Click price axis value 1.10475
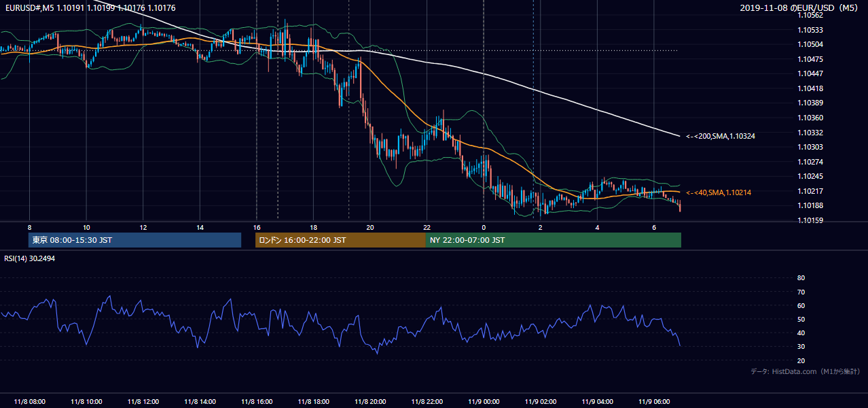Viewport: 868px width, 408px height. click(x=810, y=59)
